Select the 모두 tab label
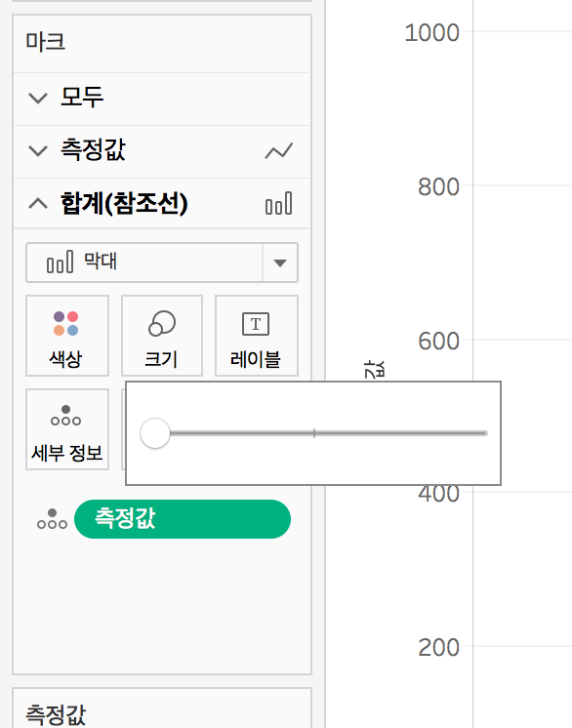The width and height of the screenshot is (572, 728). (x=82, y=97)
